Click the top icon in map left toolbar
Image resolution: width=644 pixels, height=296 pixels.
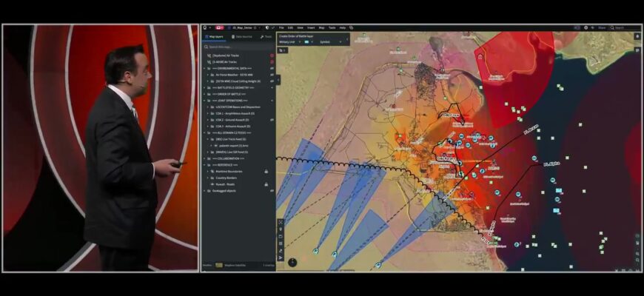281,222
